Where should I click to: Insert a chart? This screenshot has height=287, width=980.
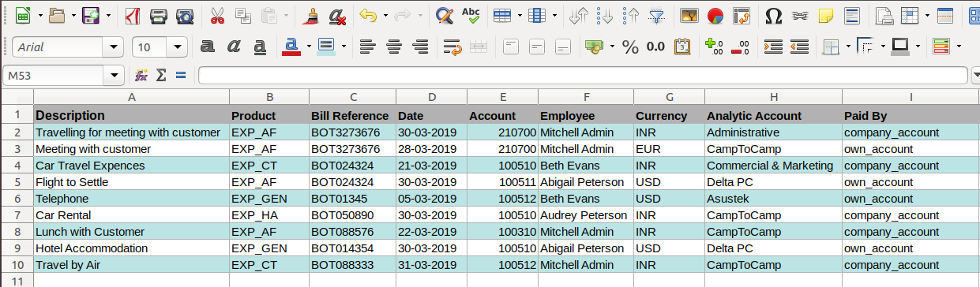tap(715, 15)
